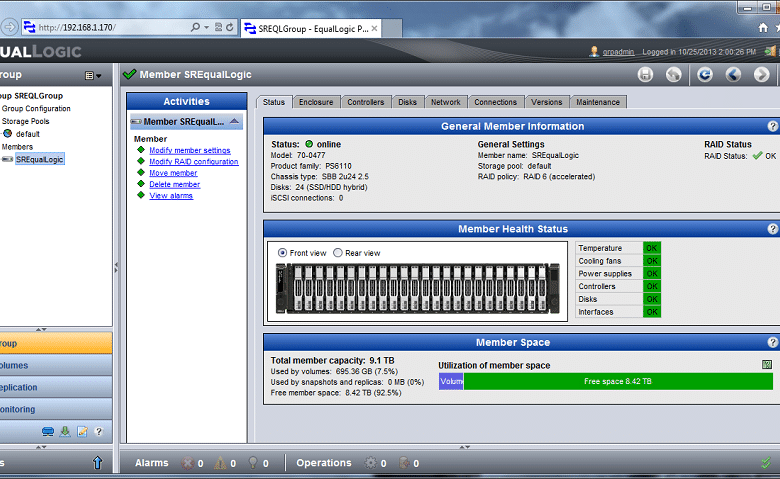Collapse the left panel via splitter arrow
780x479 pixels.
[116, 268]
